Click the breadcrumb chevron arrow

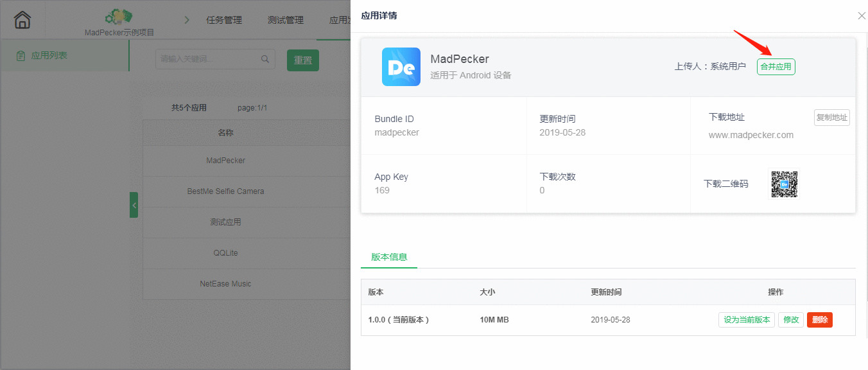[187, 20]
